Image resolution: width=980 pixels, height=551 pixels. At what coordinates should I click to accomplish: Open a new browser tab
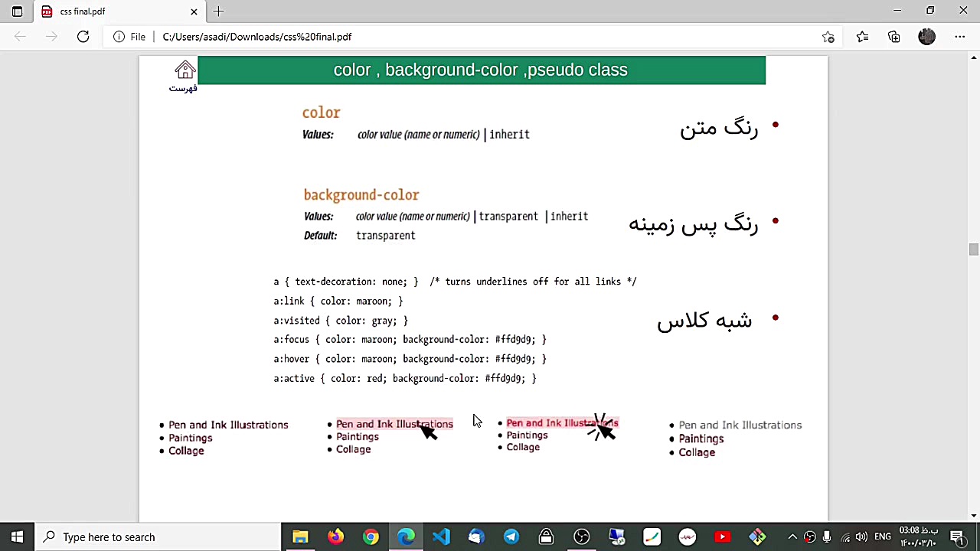pyautogui.click(x=219, y=11)
